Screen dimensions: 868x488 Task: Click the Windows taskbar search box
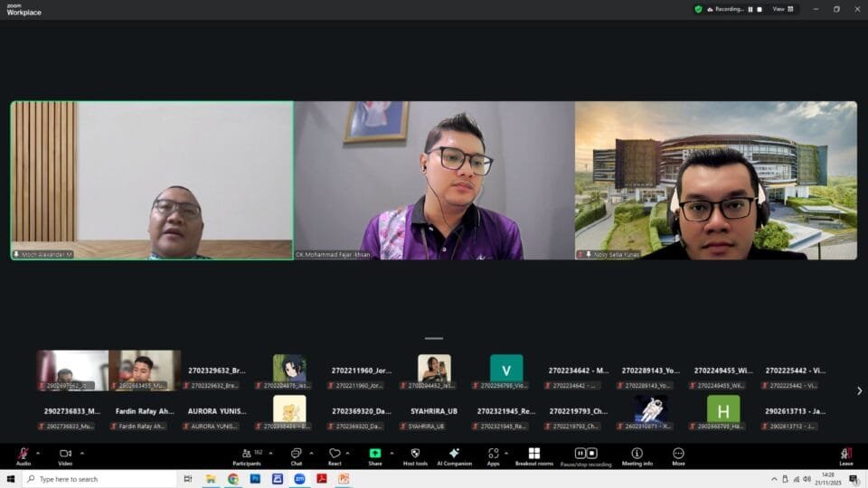[x=99, y=479]
